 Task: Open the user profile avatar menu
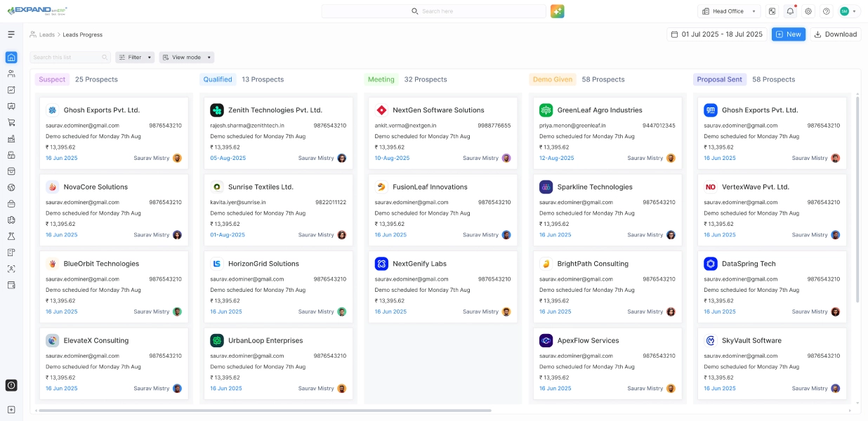(848, 11)
